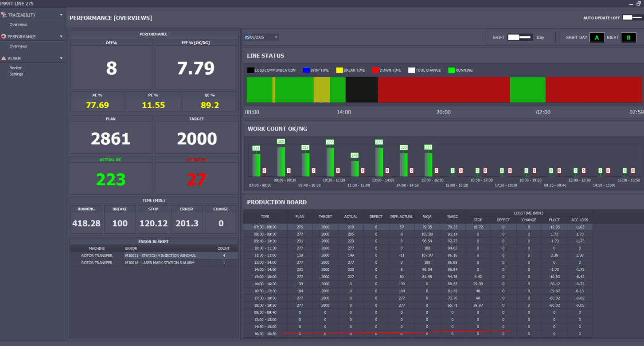Open the date picker dropdown
644x346 pixels.
276,37
